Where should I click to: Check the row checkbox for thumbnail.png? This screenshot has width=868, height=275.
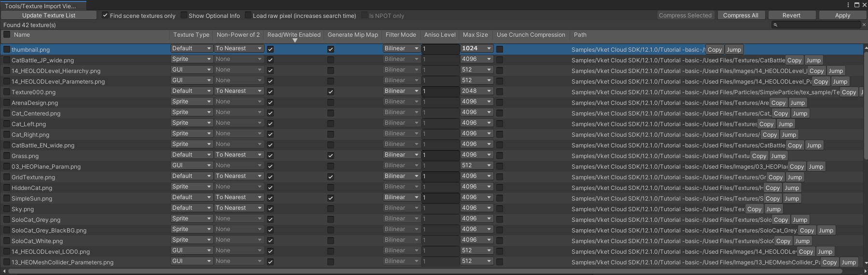coord(7,49)
